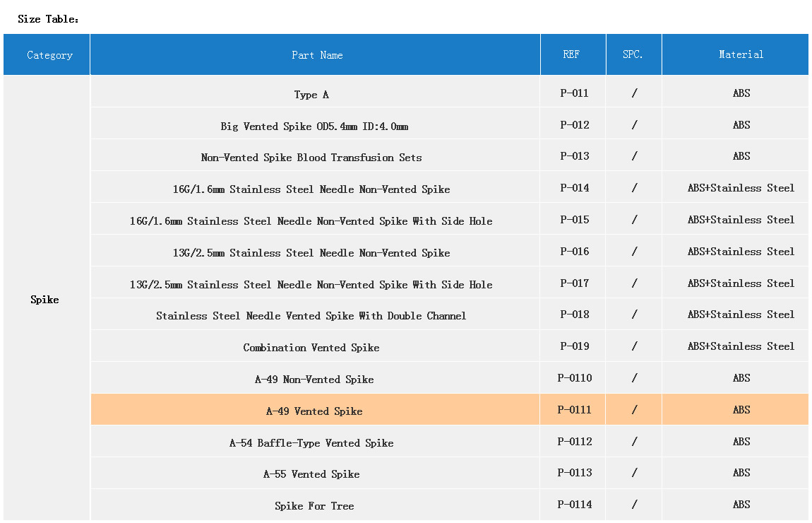Image resolution: width=812 pixels, height=523 pixels.
Task: Click REF code P-0110
Action: (x=574, y=378)
